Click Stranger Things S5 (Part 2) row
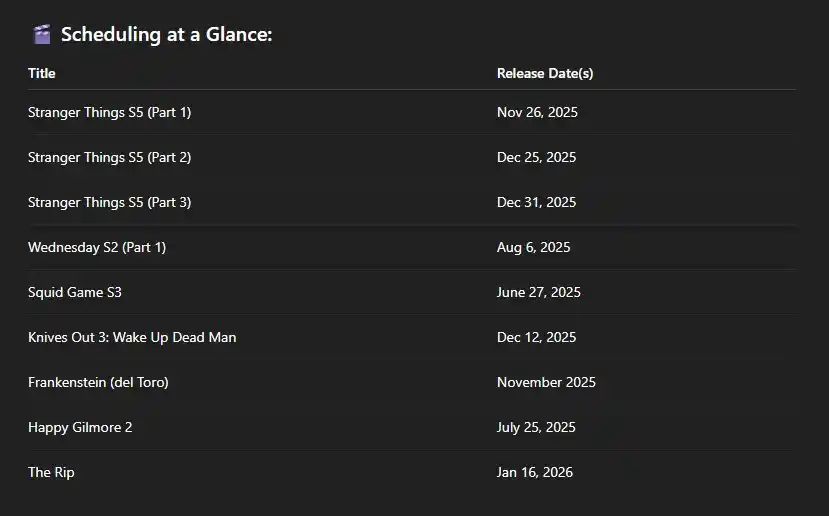 411,158
